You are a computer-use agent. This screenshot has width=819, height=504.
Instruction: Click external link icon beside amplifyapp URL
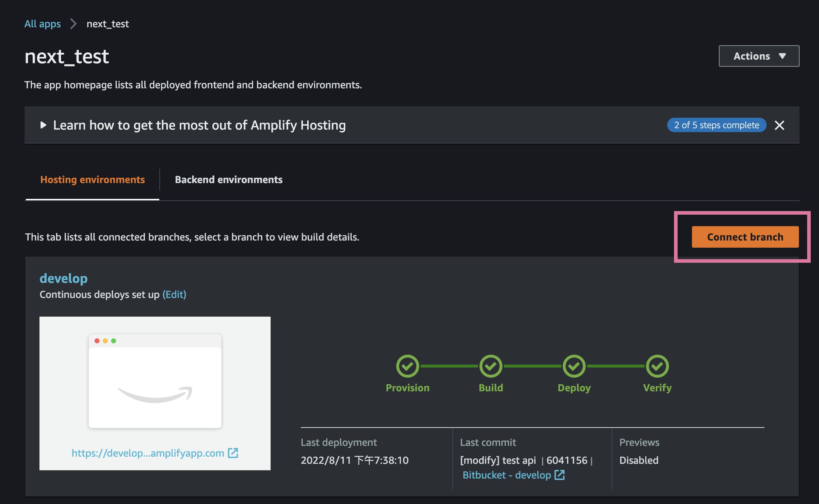(233, 453)
